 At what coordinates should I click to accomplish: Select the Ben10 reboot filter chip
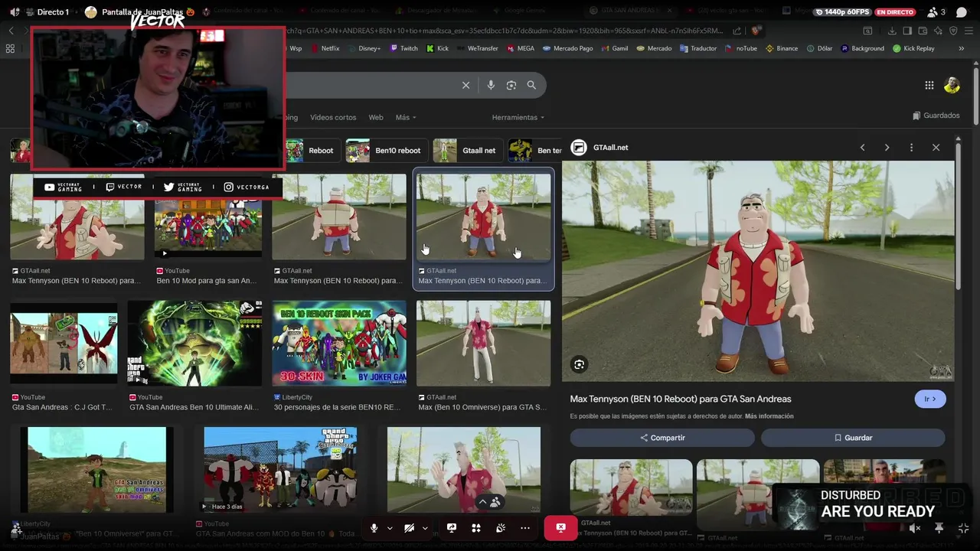coord(386,151)
